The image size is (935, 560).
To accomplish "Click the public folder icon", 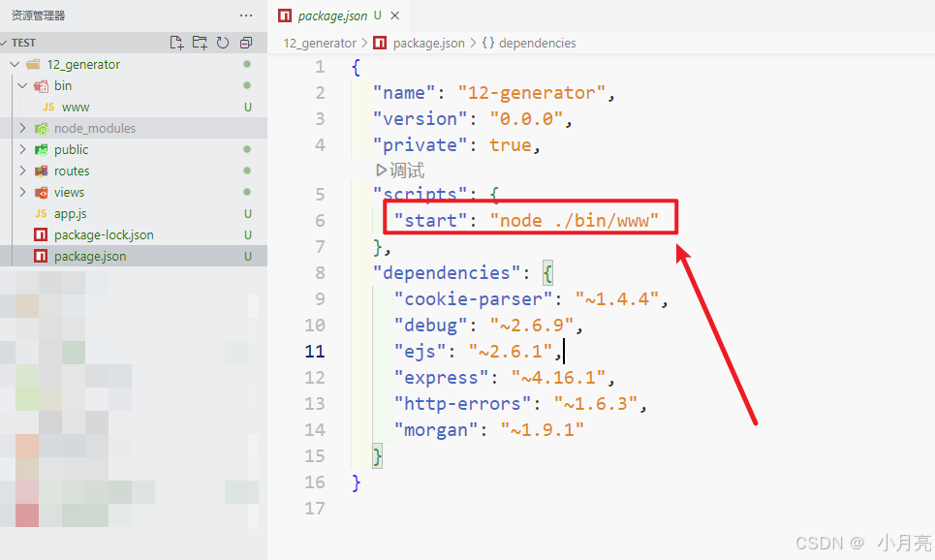I will pos(41,150).
